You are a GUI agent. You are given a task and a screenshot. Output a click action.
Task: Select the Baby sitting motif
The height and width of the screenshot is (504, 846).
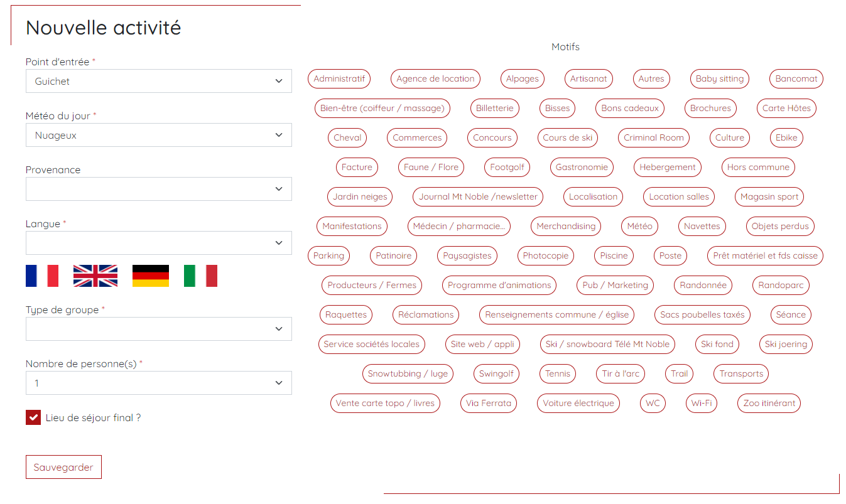pos(719,78)
